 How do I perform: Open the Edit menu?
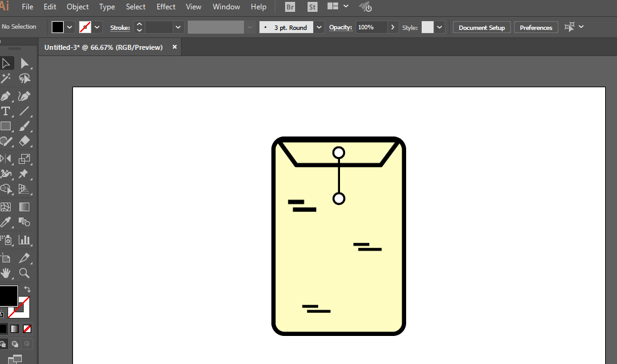pyautogui.click(x=50, y=7)
